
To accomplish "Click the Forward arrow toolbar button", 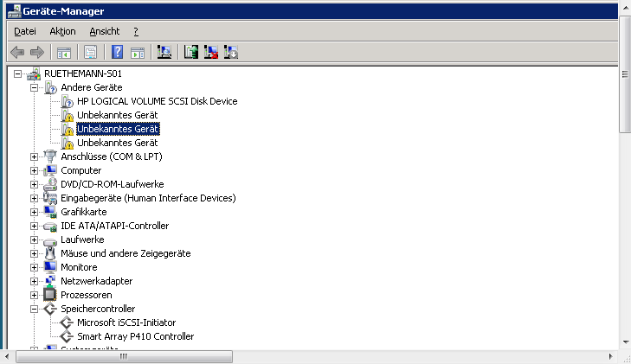I will (37, 52).
